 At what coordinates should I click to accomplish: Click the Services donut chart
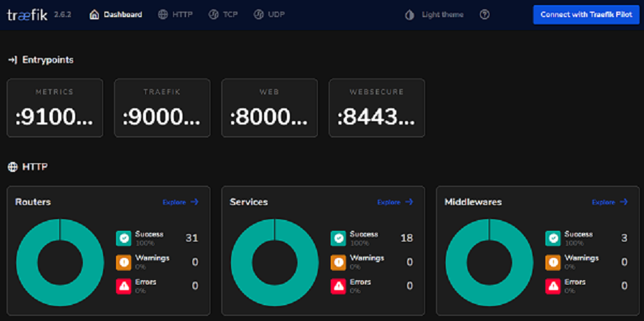point(275,262)
